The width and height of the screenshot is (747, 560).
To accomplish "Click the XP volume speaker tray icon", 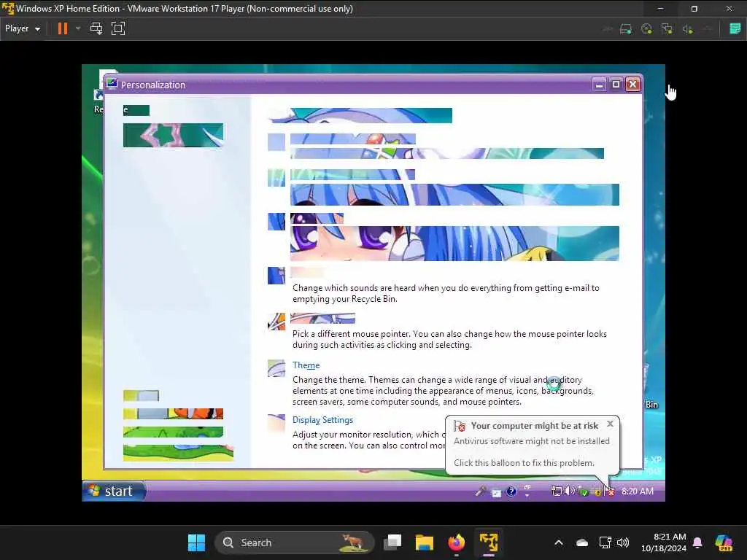I will coord(569,491).
